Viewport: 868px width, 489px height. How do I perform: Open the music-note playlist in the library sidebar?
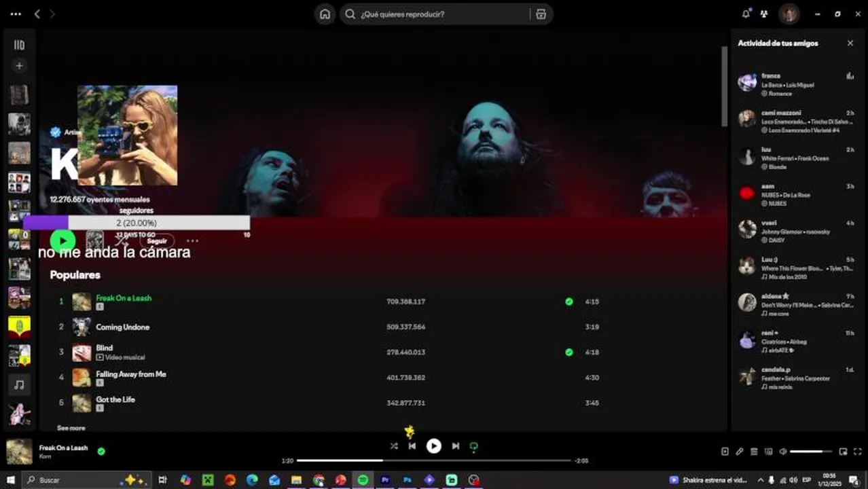click(19, 384)
